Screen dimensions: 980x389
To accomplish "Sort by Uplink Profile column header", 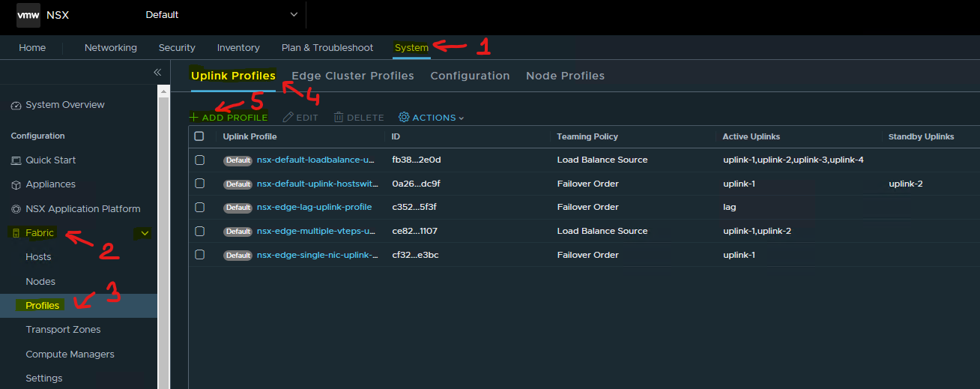I will (249, 136).
